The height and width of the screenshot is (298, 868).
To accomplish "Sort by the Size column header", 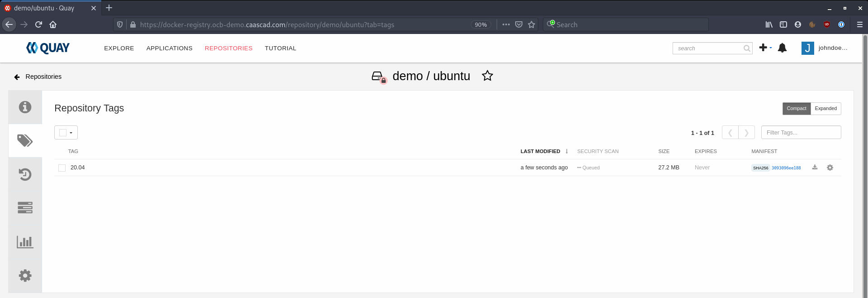I will tap(664, 151).
